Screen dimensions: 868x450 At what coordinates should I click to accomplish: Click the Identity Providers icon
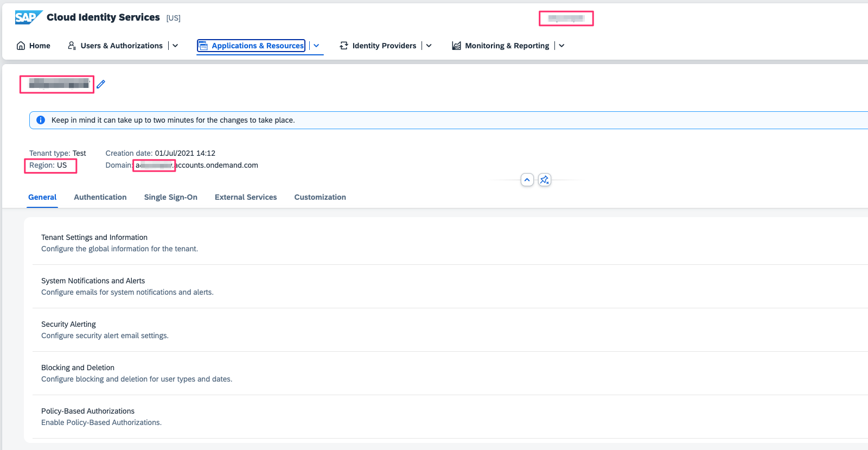coord(344,46)
